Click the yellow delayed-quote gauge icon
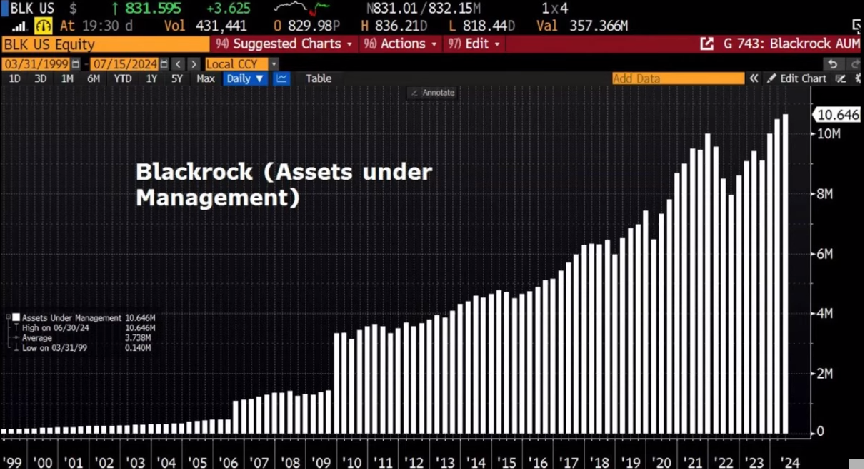Viewport: 864px width, 469px height. tap(43, 25)
